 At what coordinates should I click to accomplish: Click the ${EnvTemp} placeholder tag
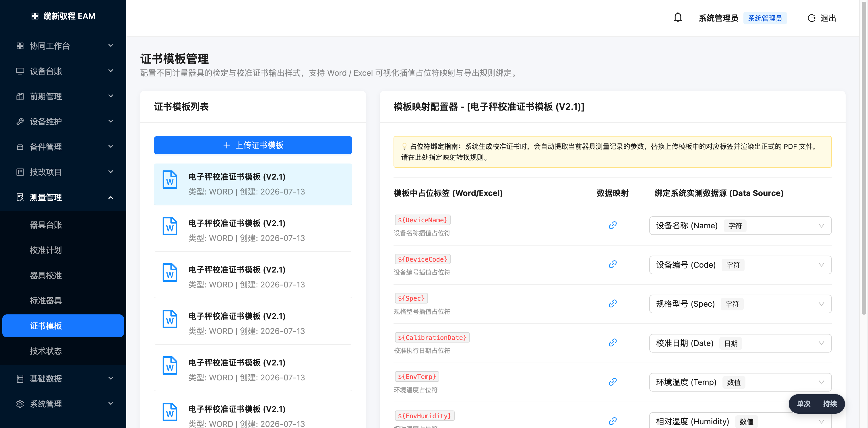[x=417, y=376]
